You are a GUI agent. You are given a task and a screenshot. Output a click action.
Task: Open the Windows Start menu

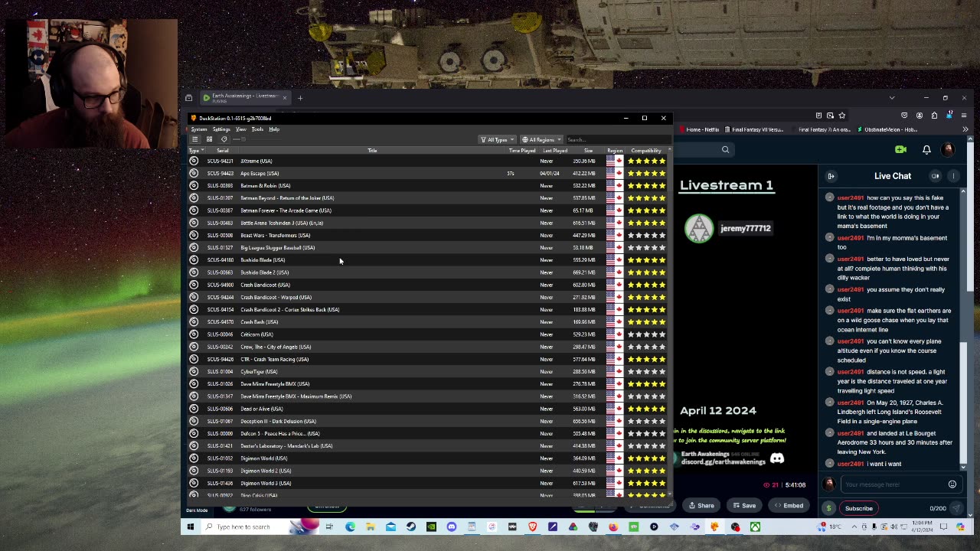(190, 527)
